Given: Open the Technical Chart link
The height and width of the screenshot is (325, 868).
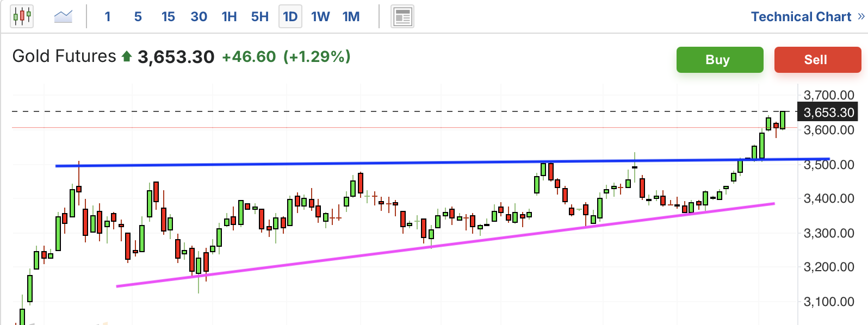Looking at the screenshot, I should pos(808,17).
